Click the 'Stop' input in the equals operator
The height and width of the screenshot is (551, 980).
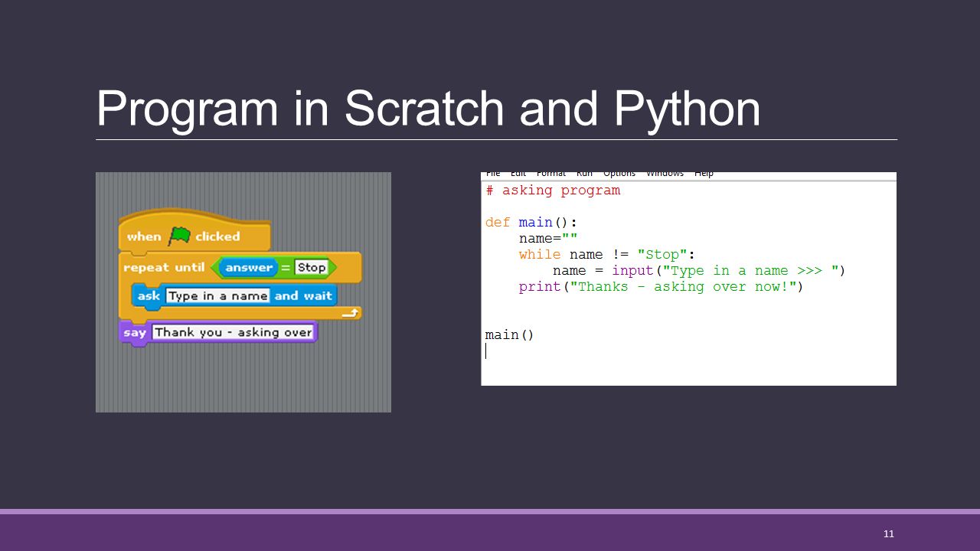pos(312,268)
